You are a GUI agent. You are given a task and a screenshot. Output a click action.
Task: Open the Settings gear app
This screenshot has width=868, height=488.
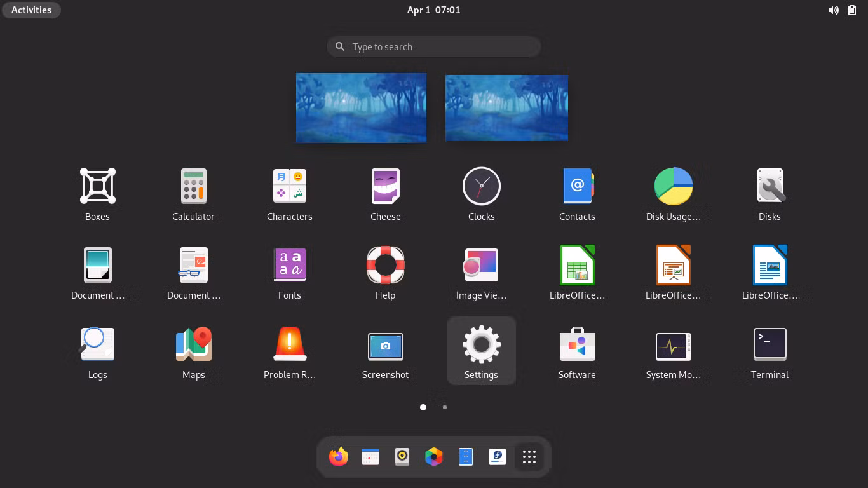[482, 351]
